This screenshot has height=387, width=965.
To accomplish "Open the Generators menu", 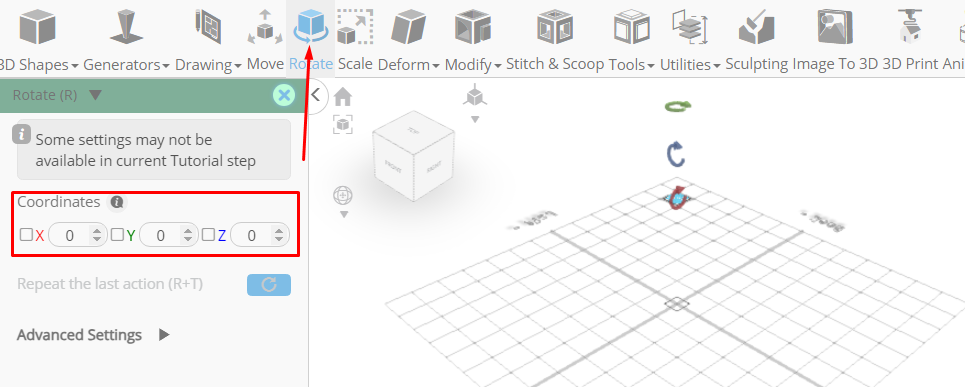I will (126, 64).
